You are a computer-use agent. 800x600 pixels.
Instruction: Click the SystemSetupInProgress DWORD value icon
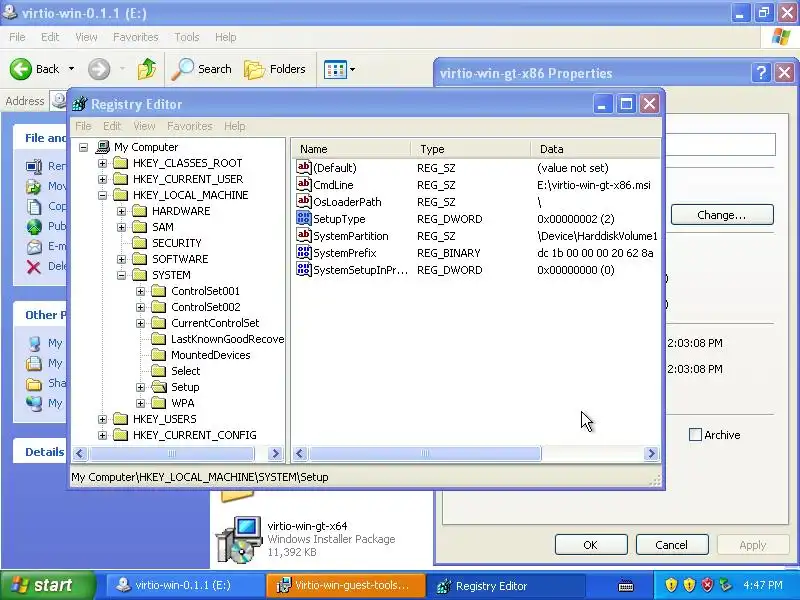click(304, 269)
